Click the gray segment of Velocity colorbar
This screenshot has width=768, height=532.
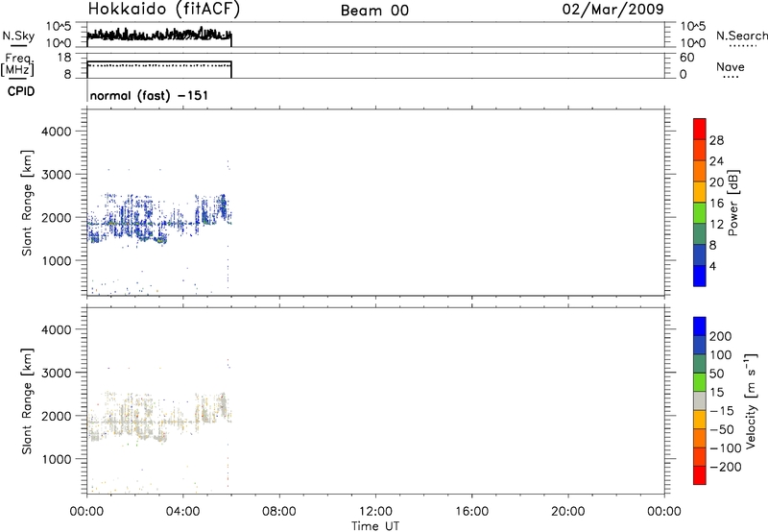click(x=700, y=400)
